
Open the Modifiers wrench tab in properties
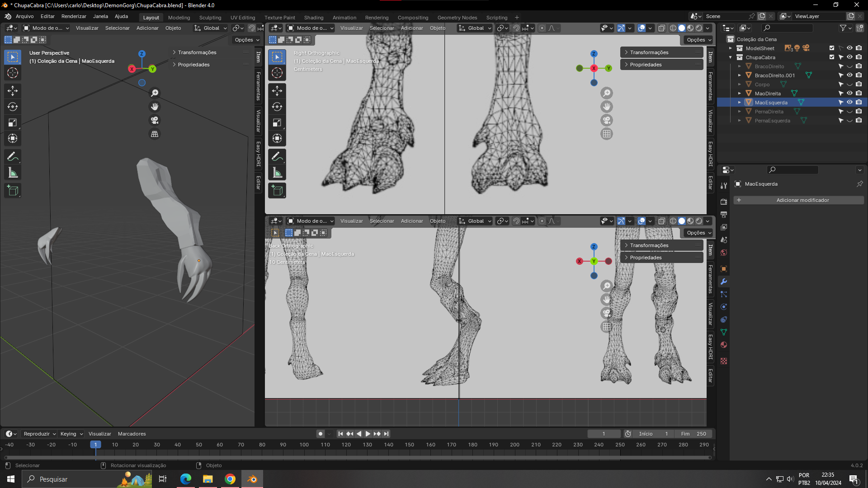[x=724, y=282]
